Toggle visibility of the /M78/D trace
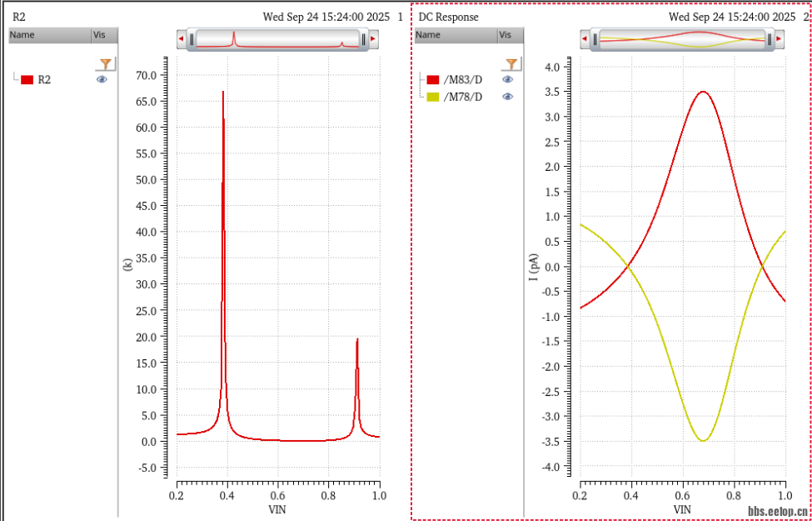Image resolution: width=812 pixels, height=521 pixels. [x=508, y=97]
